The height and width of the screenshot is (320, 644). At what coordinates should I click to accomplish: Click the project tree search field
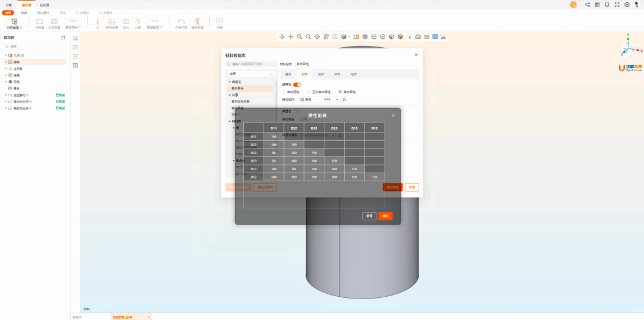point(35,47)
